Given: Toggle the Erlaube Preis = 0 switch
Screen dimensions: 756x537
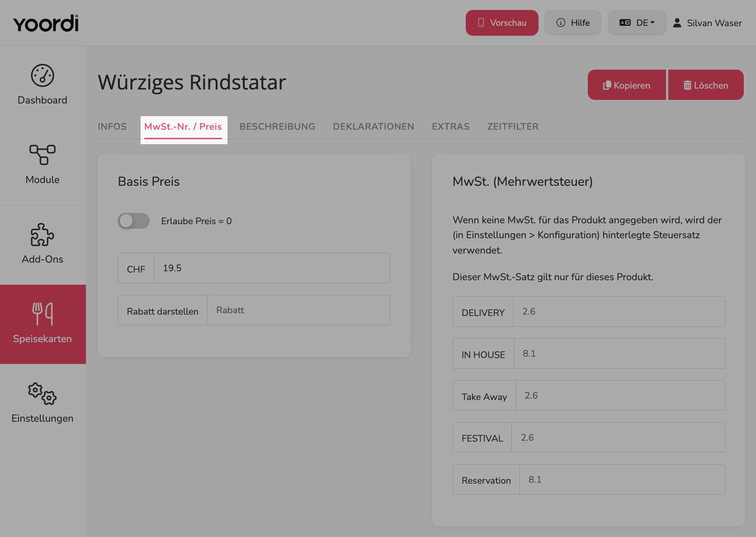Looking at the screenshot, I should pos(133,221).
